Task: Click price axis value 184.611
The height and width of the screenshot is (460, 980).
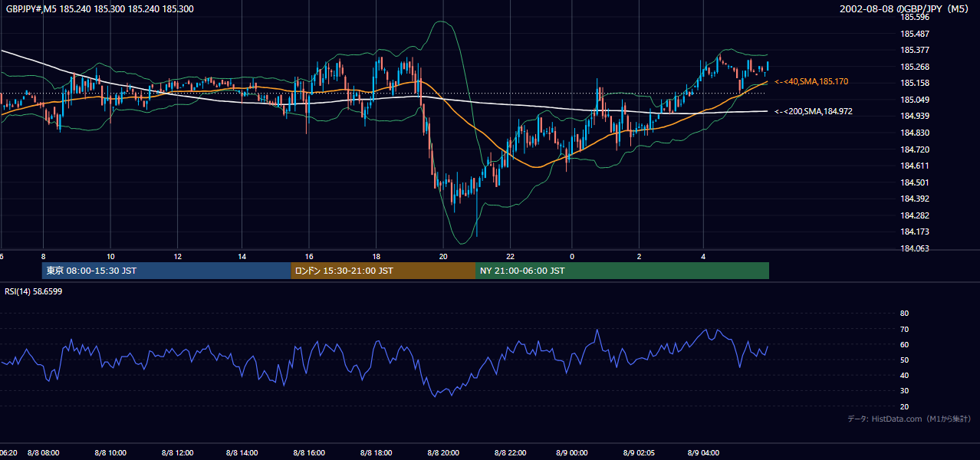Action: [x=914, y=166]
